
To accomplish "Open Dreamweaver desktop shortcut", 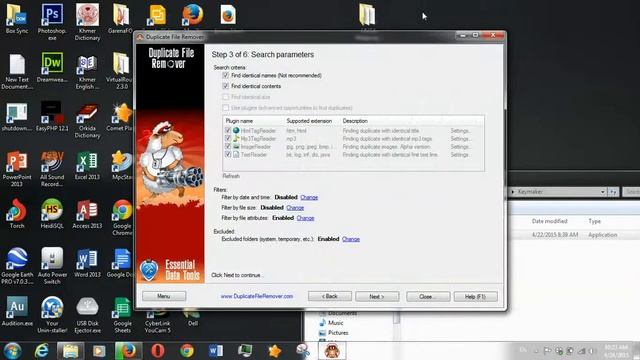I will click(52, 67).
